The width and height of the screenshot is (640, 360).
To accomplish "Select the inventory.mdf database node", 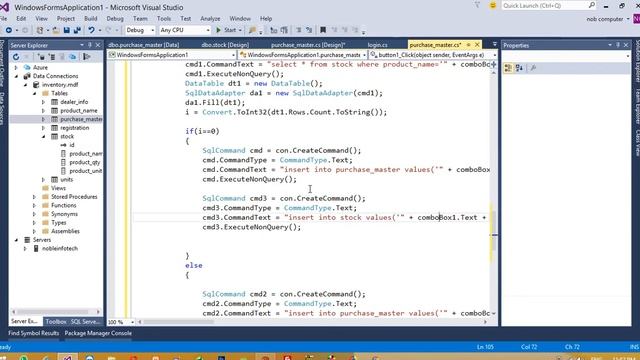I will coord(60,84).
